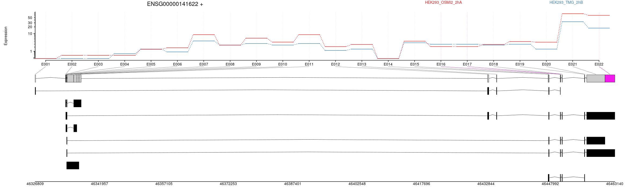Click exon label E020
The image size is (644, 188).
[x=546, y=64]
